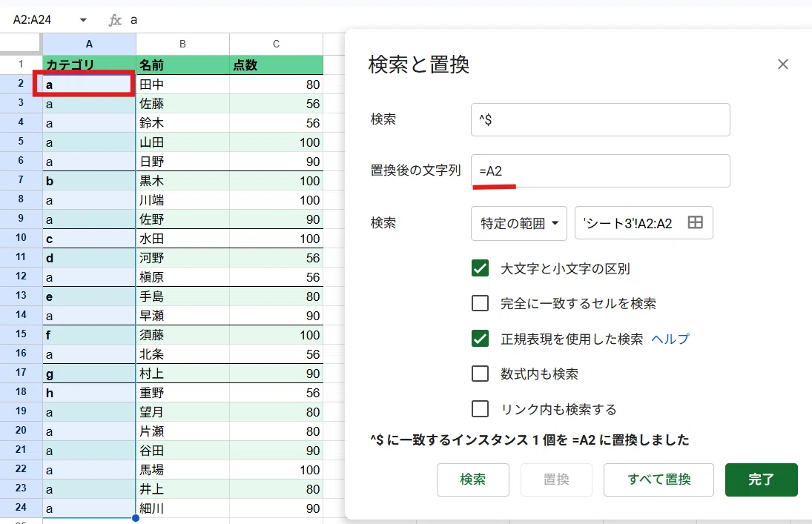Enable 完全に一致するセルを検索 checkbox
The height and width of the screenshot is (524, 812).
pos(480,303)
